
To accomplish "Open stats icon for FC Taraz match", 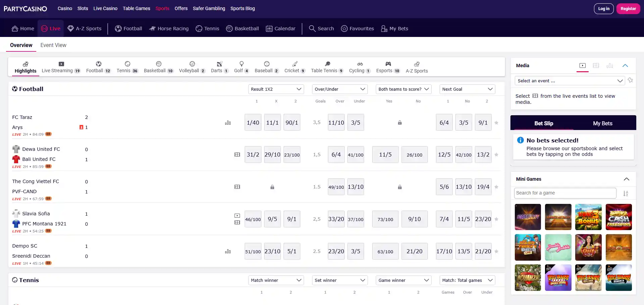I will coord(228,123).
